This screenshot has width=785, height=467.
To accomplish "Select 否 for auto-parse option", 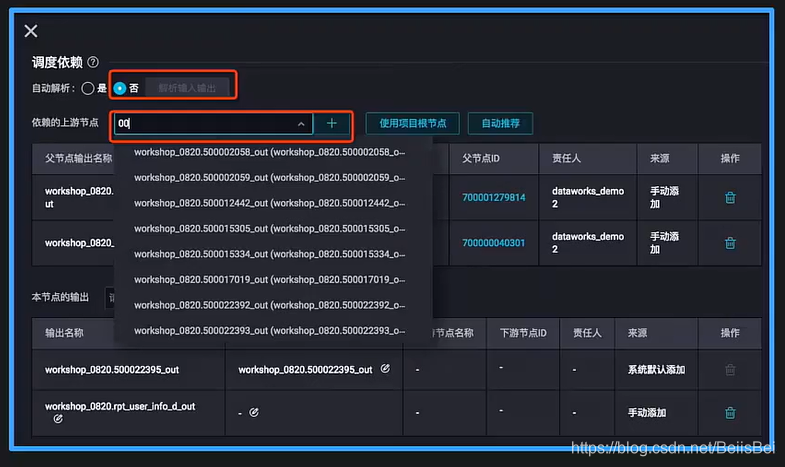I will [x=120, y=88].
